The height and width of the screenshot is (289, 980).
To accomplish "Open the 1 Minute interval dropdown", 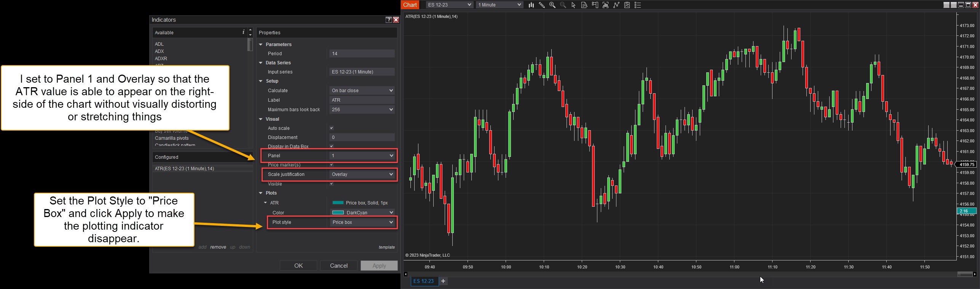I will 499,5.
